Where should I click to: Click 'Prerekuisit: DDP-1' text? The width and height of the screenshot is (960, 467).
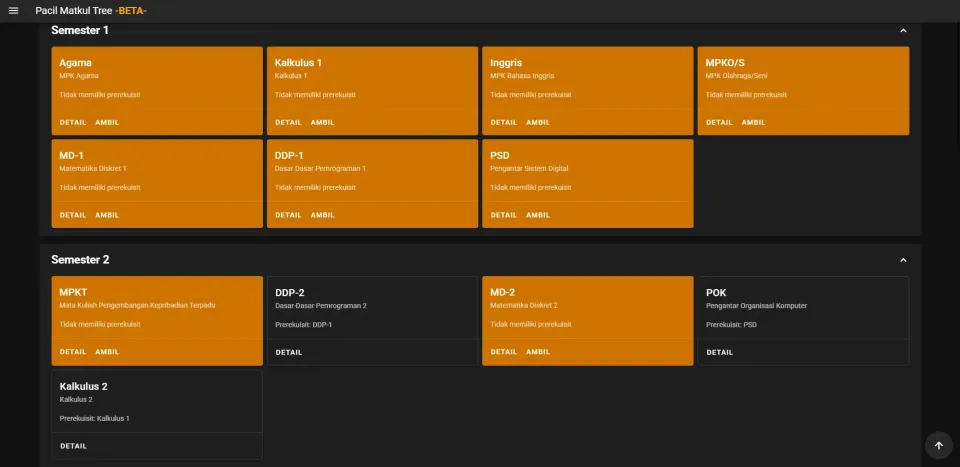coord(304,324)
